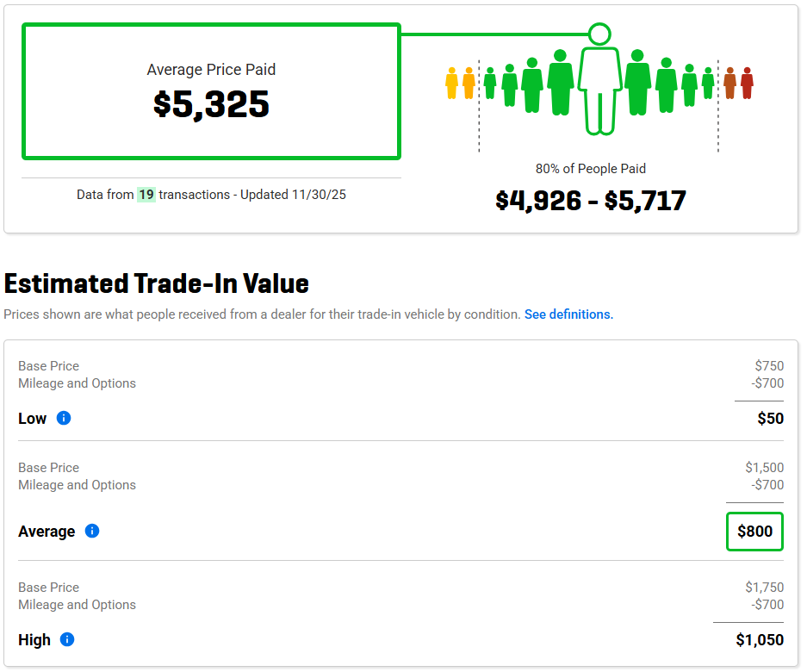Click the Average Price Paid box
This screenshot has width=807, height=672.
(211, 91)
